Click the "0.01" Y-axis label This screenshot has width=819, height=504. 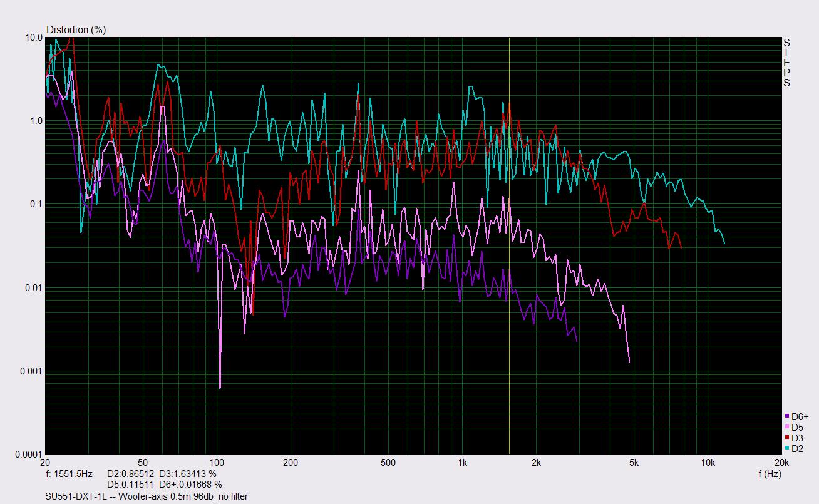[x=34, y=288]
